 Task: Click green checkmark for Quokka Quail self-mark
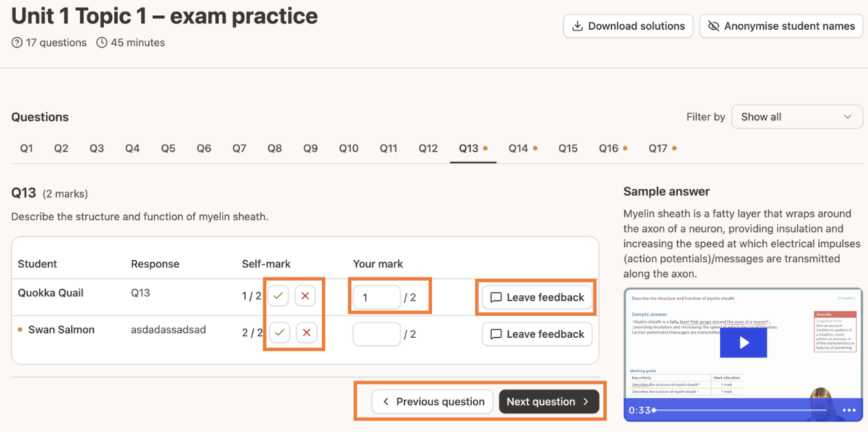pyautogui.click(x=278, y=296)
